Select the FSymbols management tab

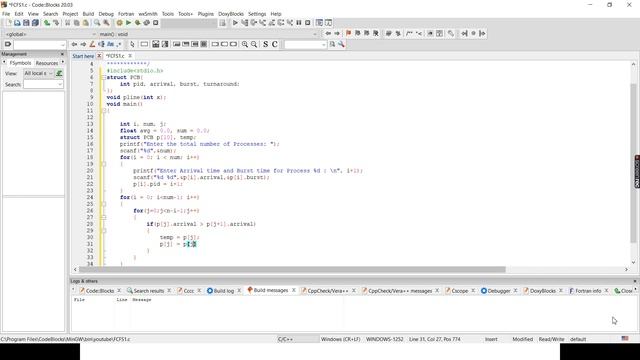(20, 63)
